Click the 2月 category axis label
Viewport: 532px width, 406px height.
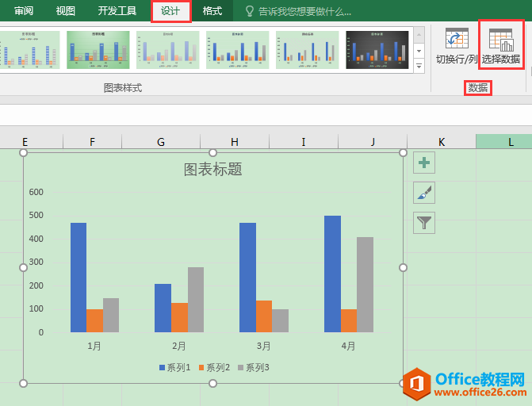click(x=179, y=346)
